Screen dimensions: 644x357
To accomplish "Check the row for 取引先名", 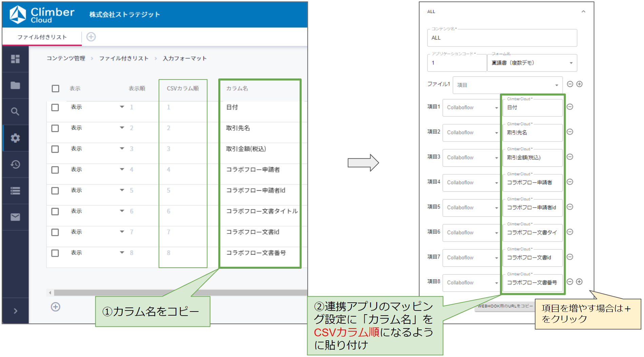I will click(x=55, y=128).
